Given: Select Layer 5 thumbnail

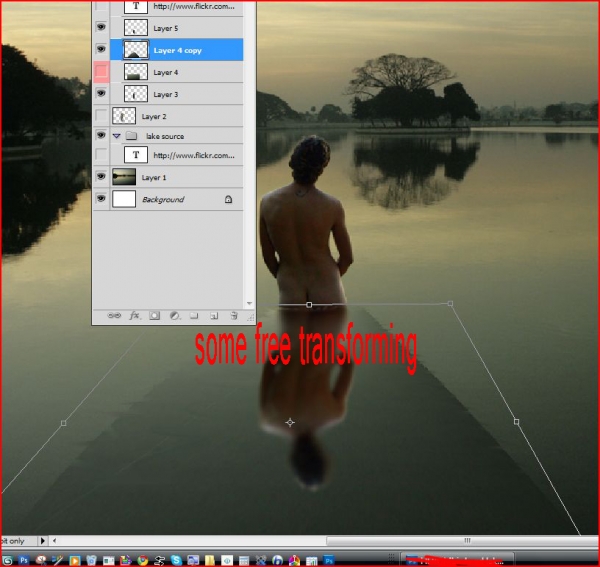Looking at the screenshot, I should coord(136,28).
